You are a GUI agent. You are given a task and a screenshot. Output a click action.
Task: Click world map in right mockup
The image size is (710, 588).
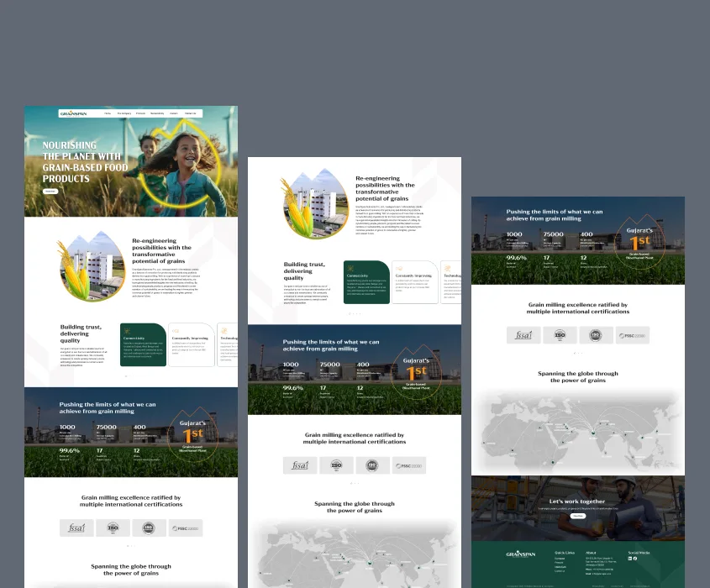pyautogui.click(x=578, y=433)
